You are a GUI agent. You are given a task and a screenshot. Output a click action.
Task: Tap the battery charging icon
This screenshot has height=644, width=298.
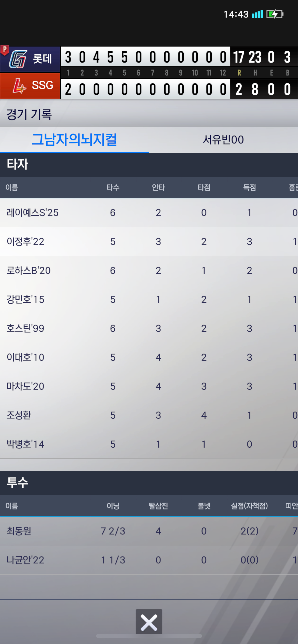point(275,14)
